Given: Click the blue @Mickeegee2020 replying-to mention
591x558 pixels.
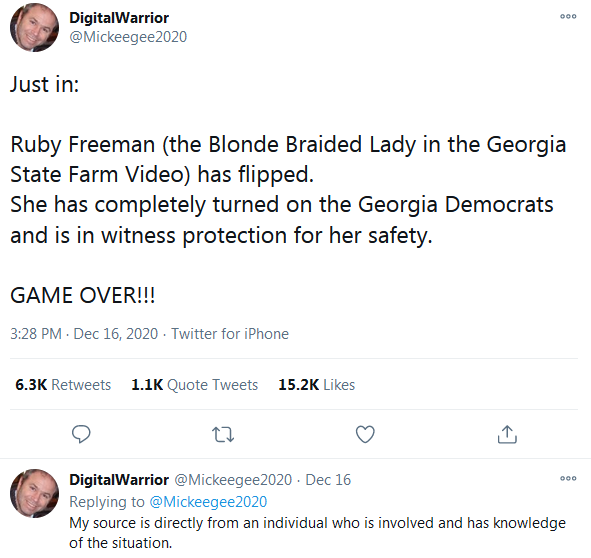Looking at the screenshot, I should (x=208, y=502).
